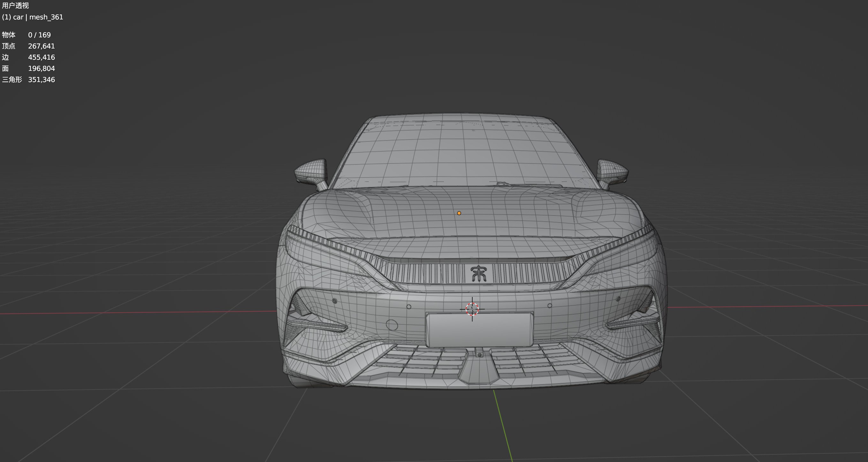Click the blank license plate on the bumper

(x=479, y=329)
